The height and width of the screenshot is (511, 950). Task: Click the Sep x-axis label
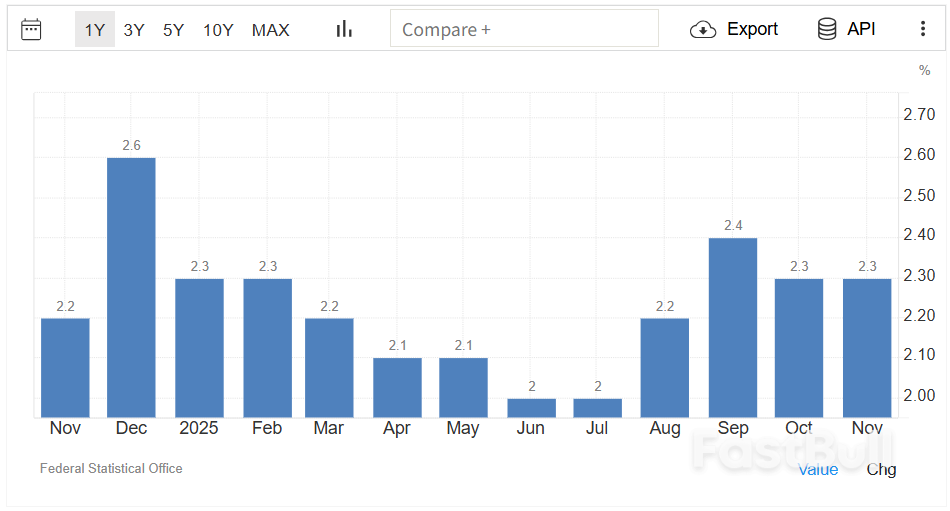click(x=732, y=428)
